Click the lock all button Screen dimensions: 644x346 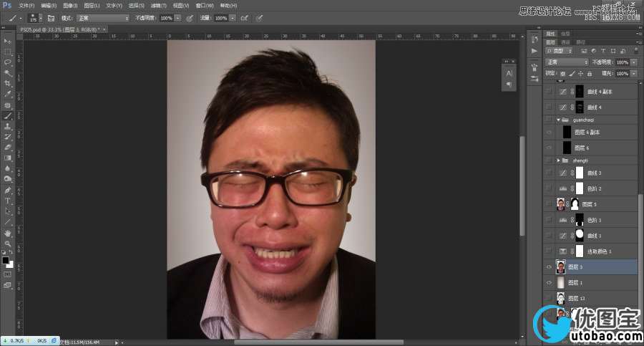point(590,74)
